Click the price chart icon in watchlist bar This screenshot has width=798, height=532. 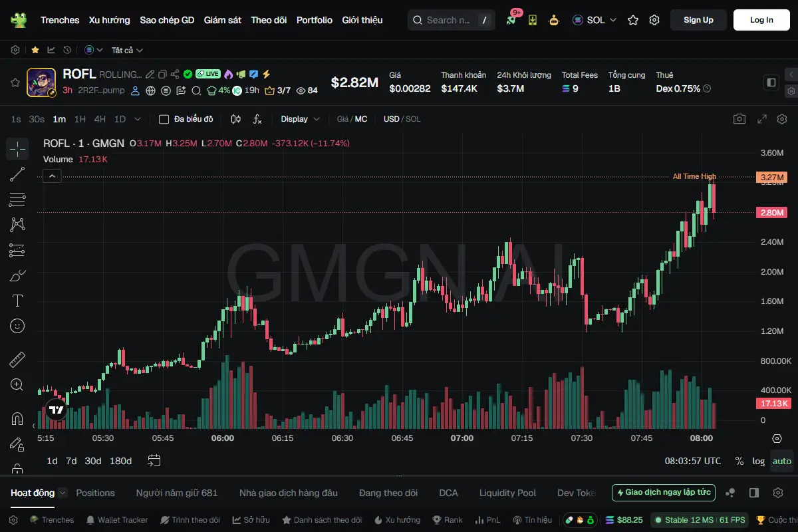pos(51,50)
